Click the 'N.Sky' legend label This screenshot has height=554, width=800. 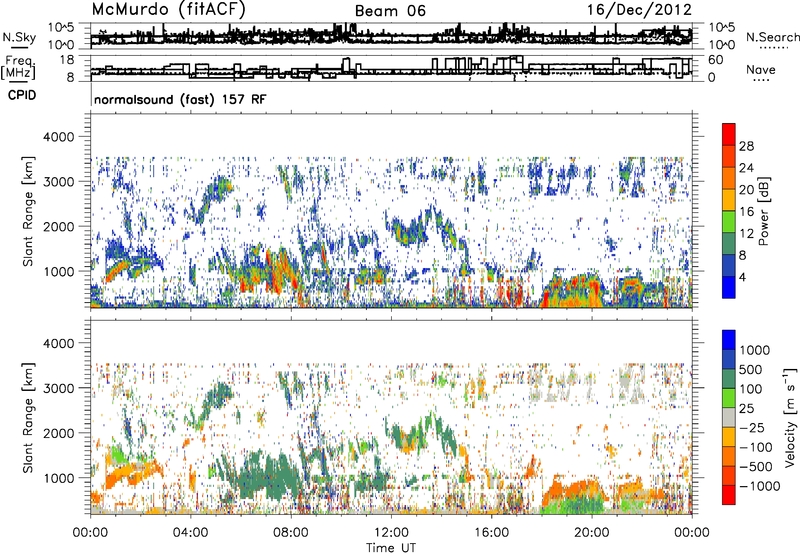[x=19, y=37]
